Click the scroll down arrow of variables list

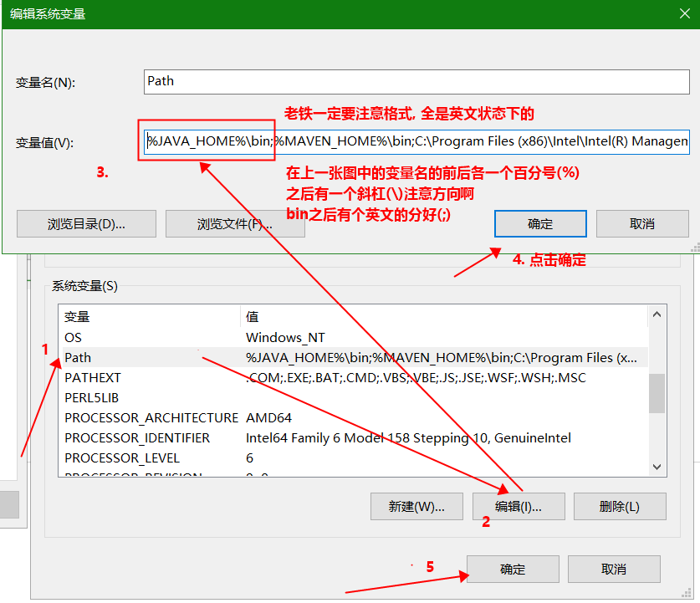(657, 467)
